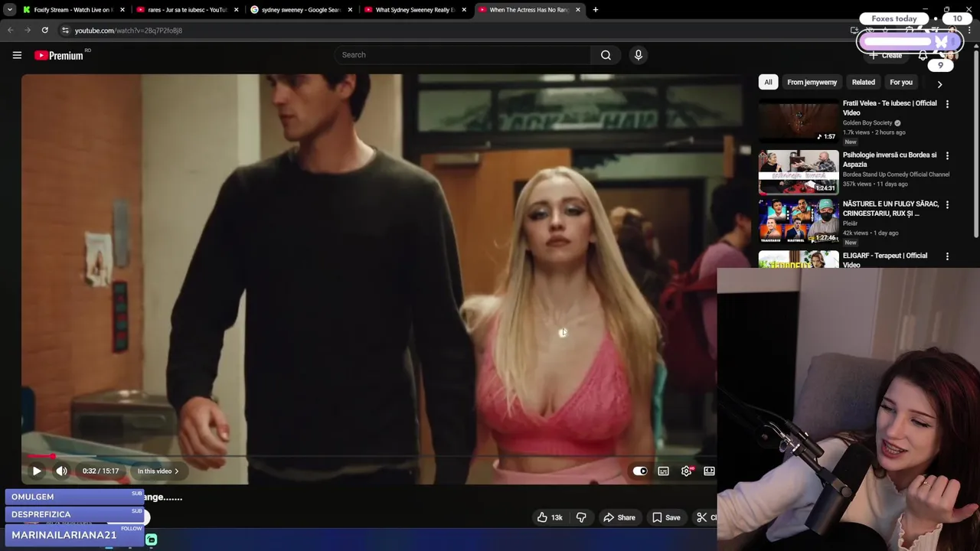Close the What Sydney Sweeney Really tab

coord(464,10)
